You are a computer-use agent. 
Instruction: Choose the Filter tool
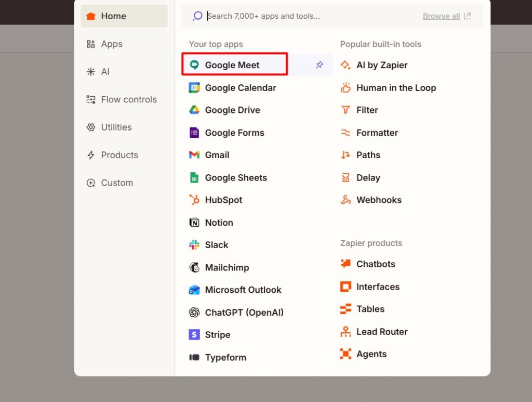(x=366, y=110)
